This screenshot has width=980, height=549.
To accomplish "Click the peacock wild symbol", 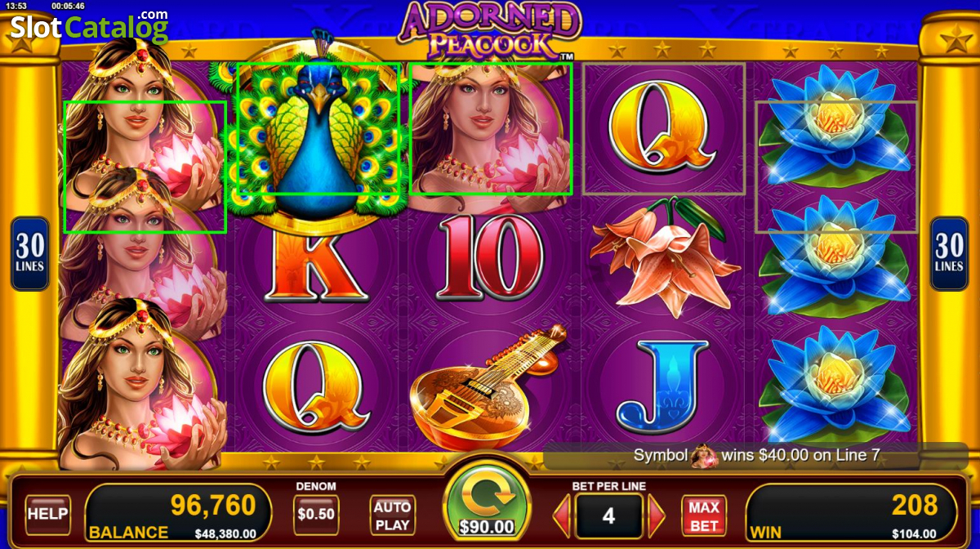I will click(318, 131).
